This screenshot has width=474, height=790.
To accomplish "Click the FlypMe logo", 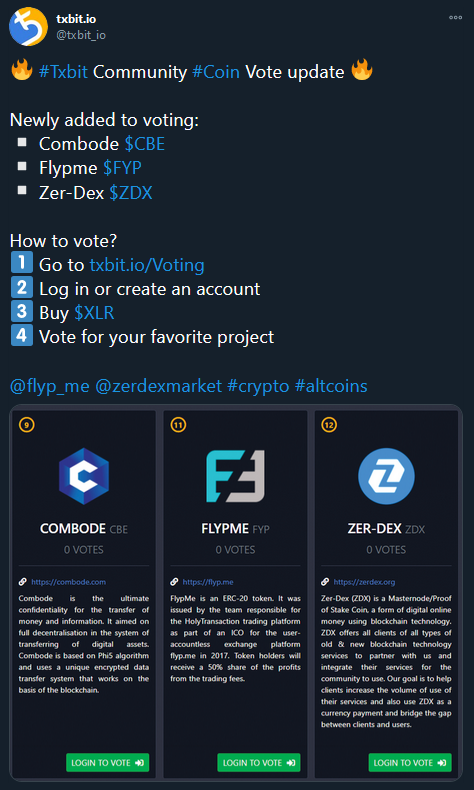I will pyautogui.click(x=235, y=476).
